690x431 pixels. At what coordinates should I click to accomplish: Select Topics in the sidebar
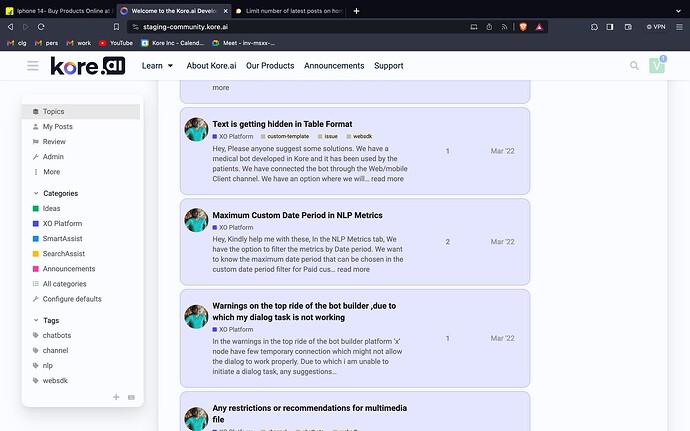[81, 111]
